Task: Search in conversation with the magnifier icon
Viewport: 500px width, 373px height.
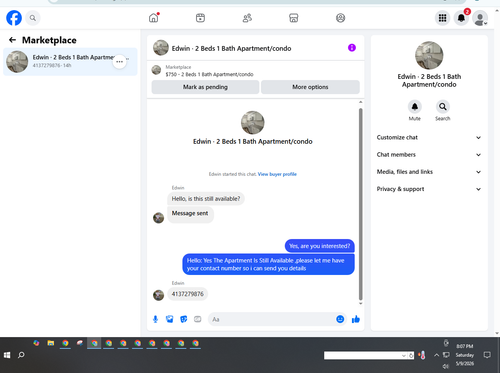Action: (443, 107)
